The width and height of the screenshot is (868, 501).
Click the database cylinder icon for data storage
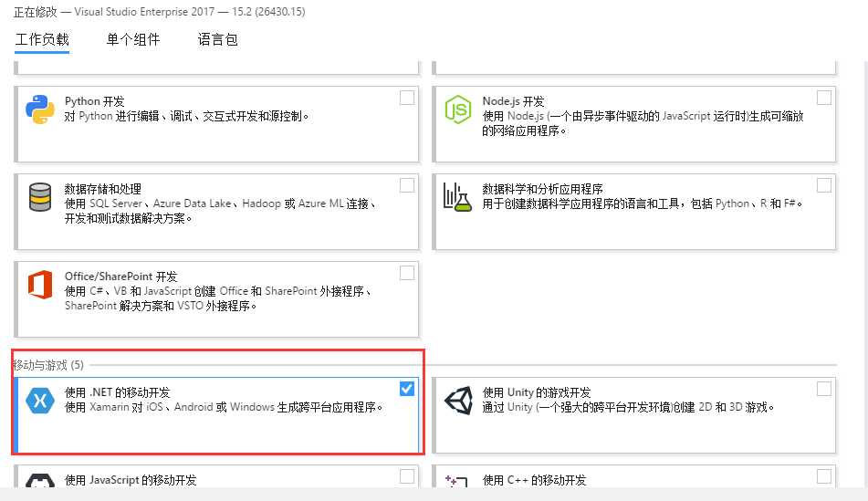point(40,197)
